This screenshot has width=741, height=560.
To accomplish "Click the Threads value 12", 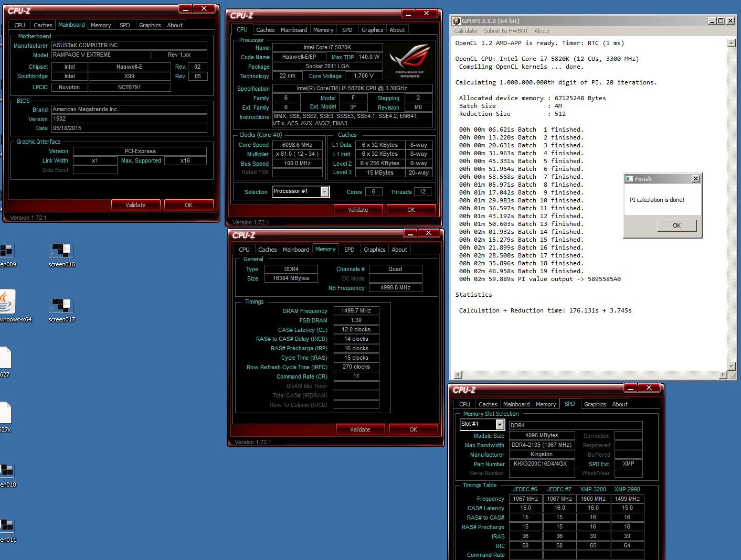I will (x=422, y=192).
